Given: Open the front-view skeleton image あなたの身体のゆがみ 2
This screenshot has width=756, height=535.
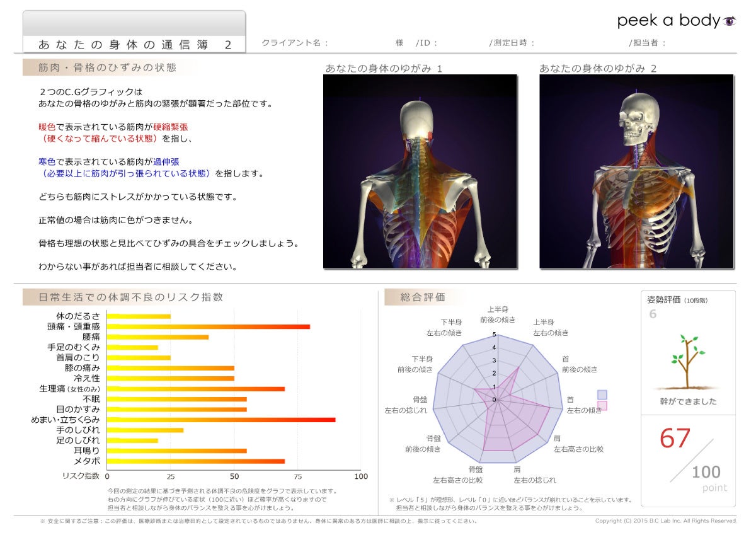Looking at the screenshot, I should 636,171.
